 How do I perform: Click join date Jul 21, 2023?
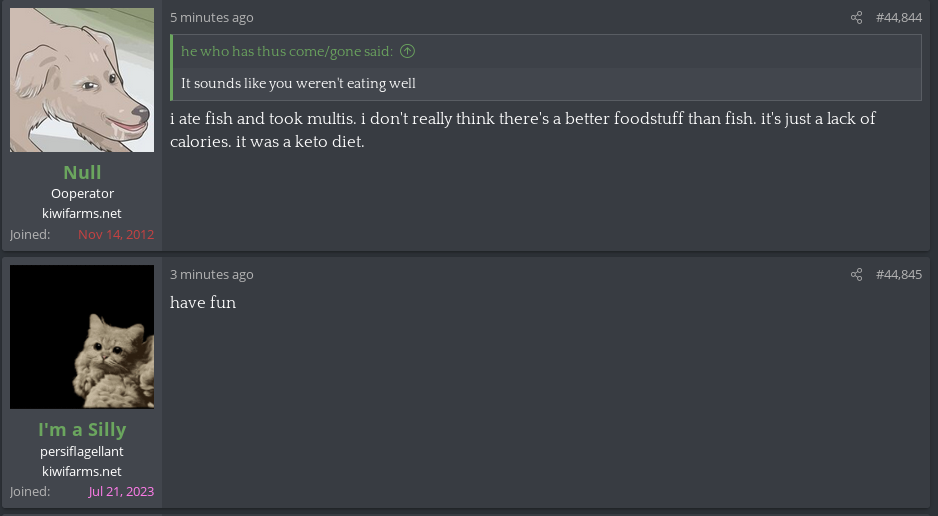click(x=120, y=491)
